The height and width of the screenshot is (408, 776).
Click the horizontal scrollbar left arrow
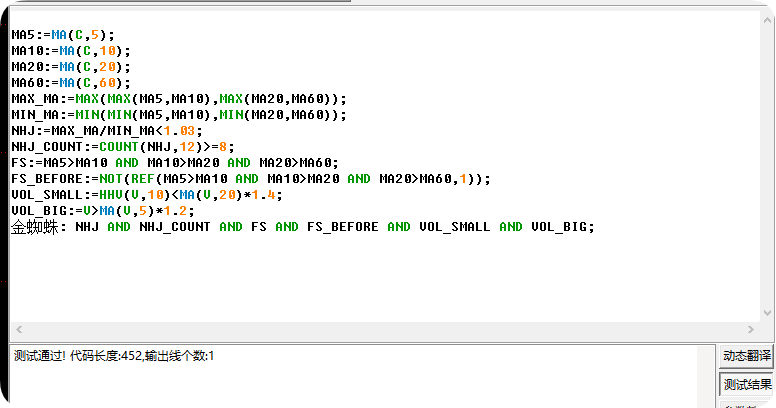tap(19, 329)
